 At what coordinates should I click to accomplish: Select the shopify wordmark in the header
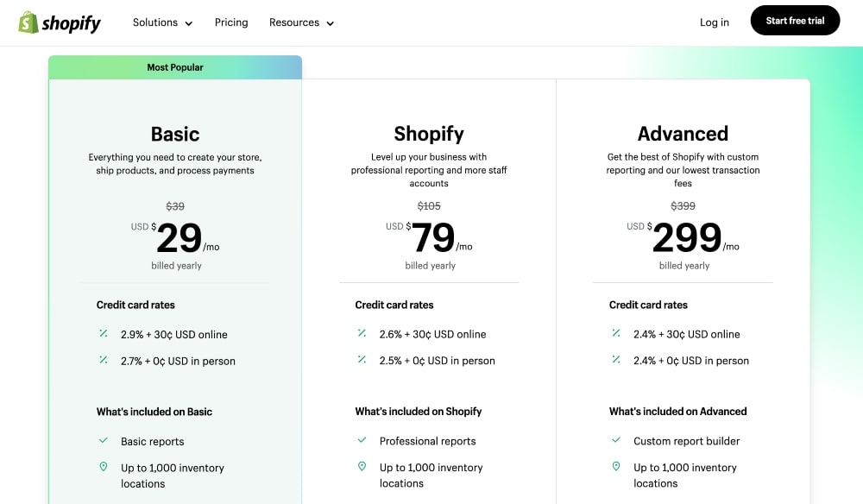point(71,22)
